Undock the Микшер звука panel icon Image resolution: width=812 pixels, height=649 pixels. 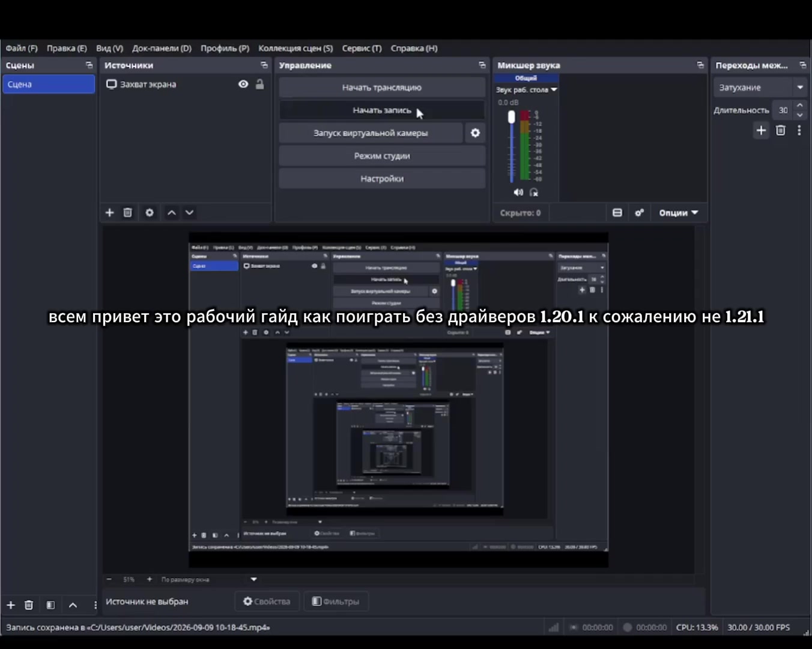pyautogui.click(x=700, y=65)
